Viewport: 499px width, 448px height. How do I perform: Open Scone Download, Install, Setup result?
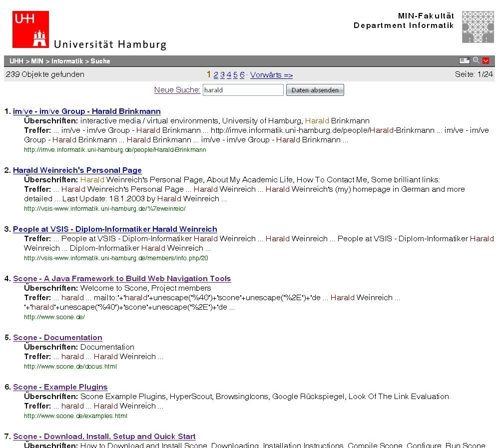pos(104,437)
